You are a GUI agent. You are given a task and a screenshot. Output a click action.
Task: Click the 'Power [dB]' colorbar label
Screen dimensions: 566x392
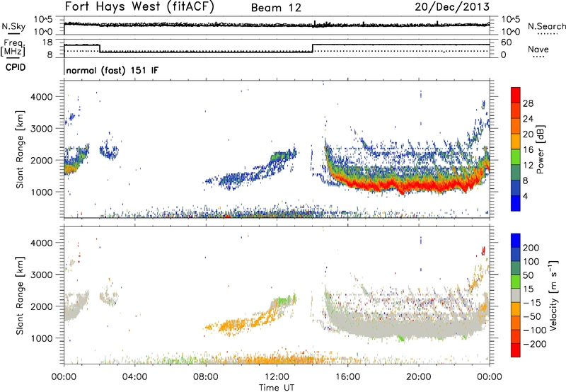pyautogui.click(x=540, y=149)
